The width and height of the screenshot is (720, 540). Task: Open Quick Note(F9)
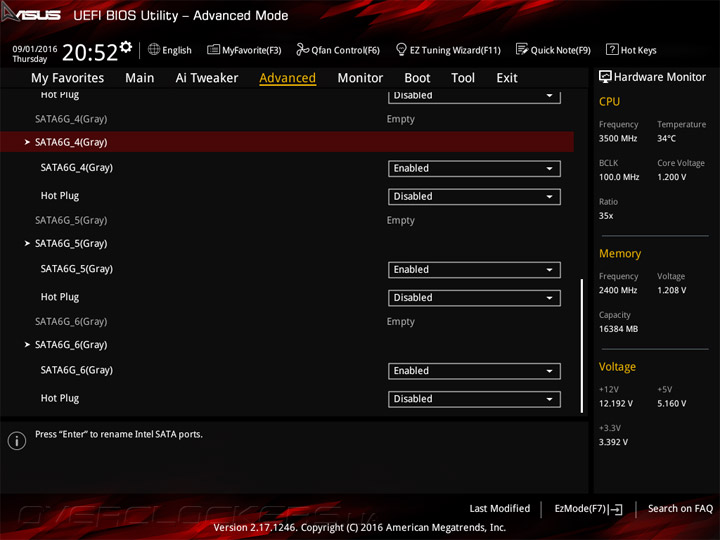553,50
